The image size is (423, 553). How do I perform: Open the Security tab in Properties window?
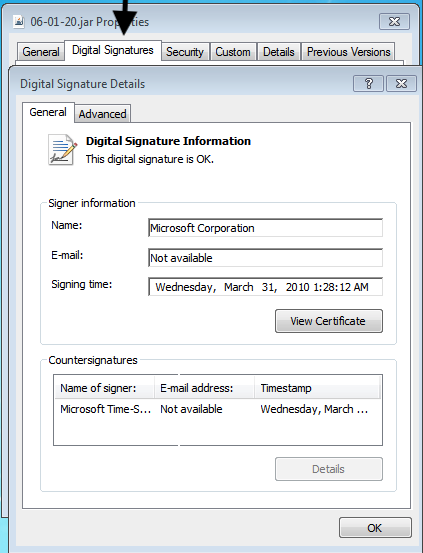[185, 52]
